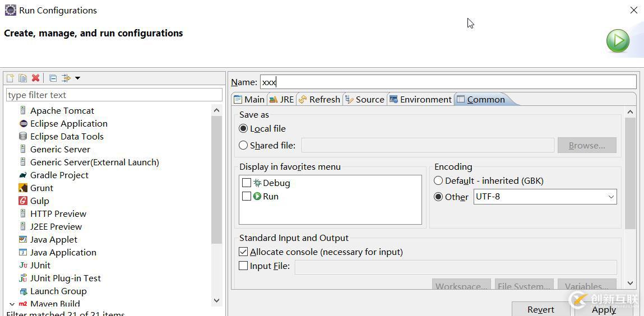Select the Shared file radio button
The height and width of the screenshot is (316, 644).
click(x=243, y=145)
